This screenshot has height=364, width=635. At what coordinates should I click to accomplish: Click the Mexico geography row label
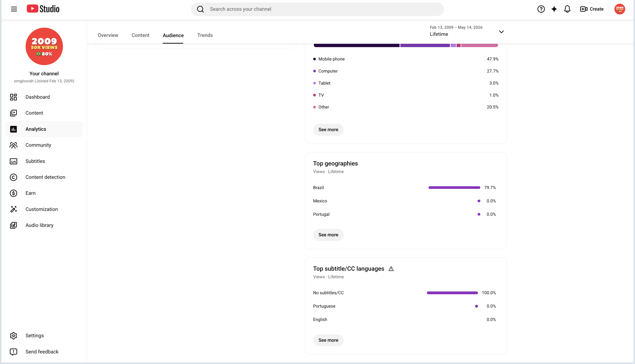pyautogui.click(x=320, y=201)
